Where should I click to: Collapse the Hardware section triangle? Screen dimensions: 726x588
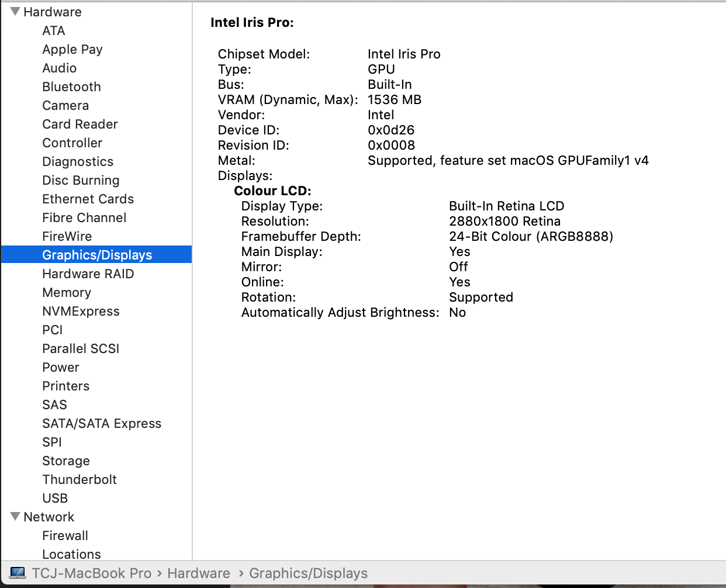15,12
